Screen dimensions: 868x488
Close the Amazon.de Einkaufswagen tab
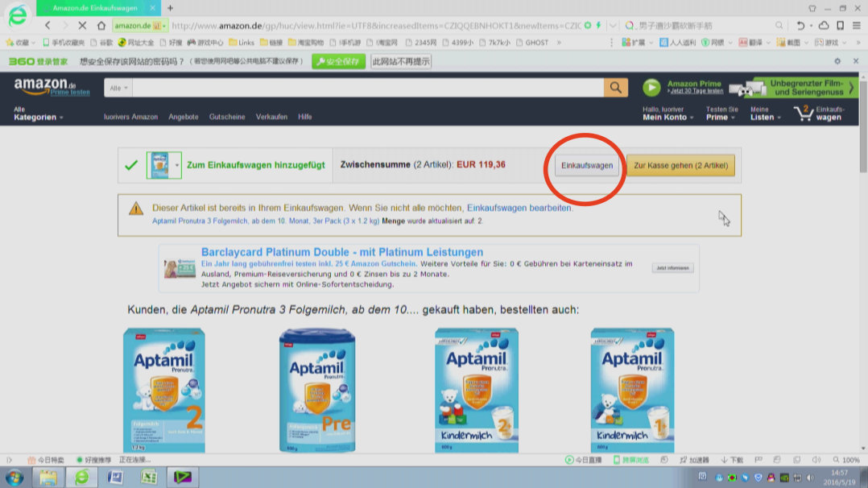(x=152, y=8)
